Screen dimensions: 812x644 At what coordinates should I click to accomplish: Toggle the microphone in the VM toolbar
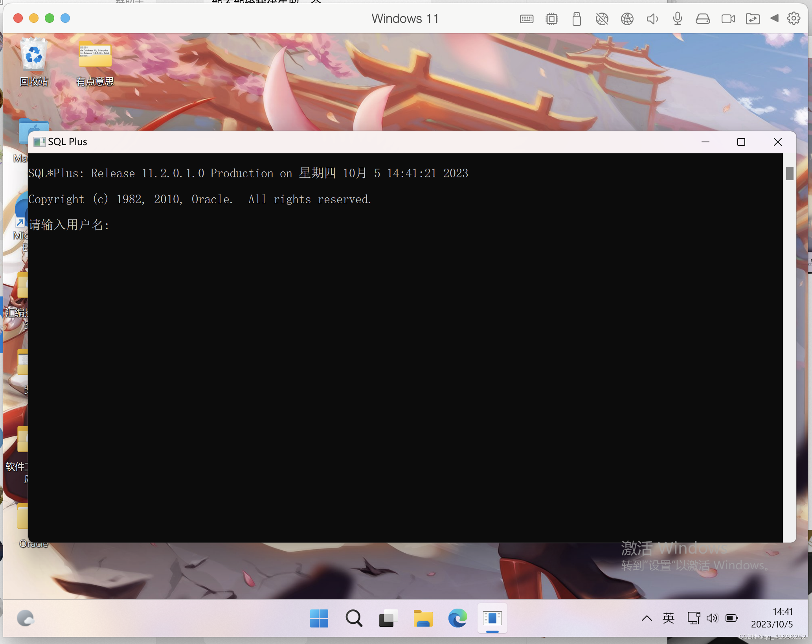[x=677, y=18]
